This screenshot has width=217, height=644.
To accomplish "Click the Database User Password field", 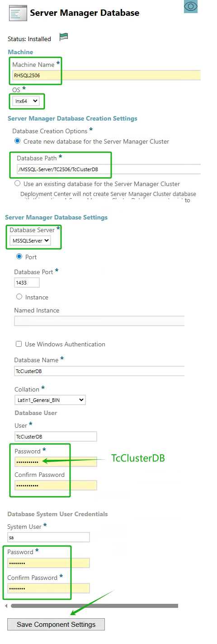I will [x=56, y=462].
